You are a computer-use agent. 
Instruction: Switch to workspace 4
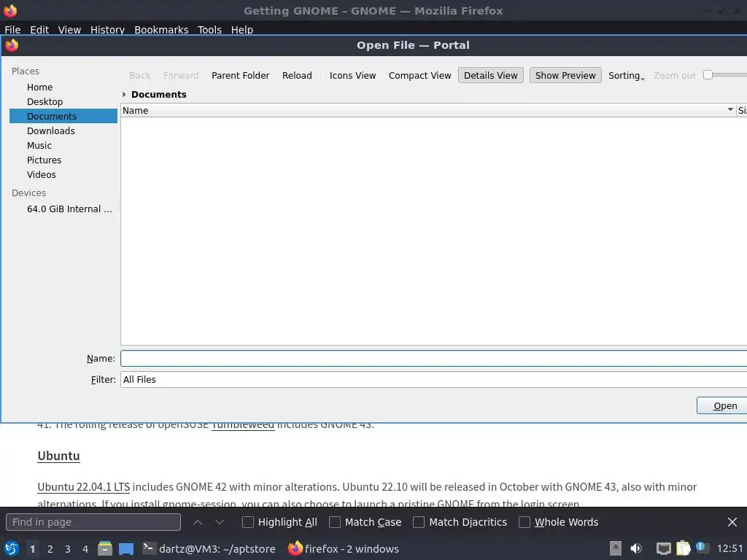point(85,548)
